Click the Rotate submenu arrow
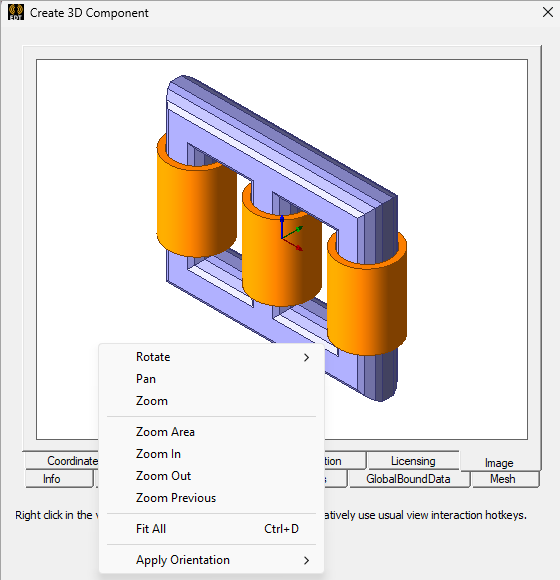Screen dimensions: 560x580 pyautogui.click(x=306, y=357)
